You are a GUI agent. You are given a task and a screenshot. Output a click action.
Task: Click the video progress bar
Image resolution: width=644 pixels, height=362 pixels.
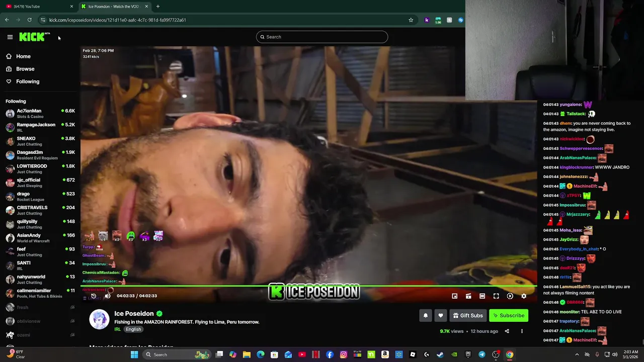(x=308, y=287)
